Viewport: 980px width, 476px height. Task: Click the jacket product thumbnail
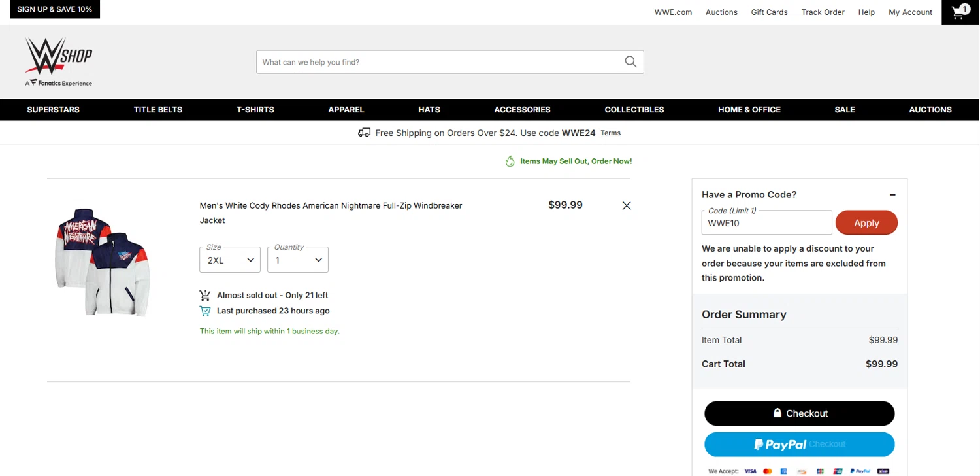(x=103, y=262)
